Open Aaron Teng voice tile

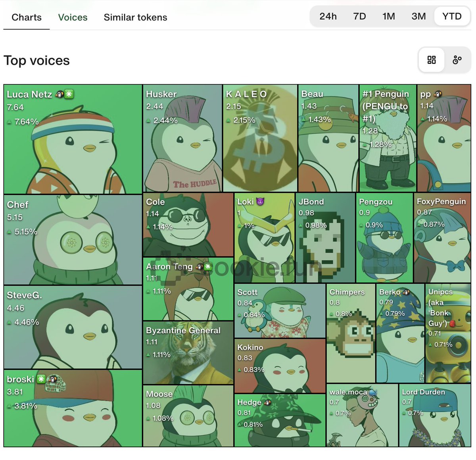click(x=188, y=289)
